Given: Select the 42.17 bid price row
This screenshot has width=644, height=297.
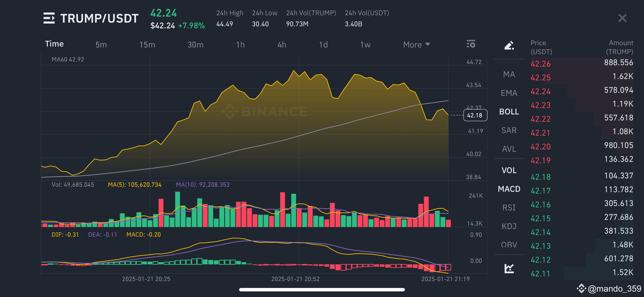Looking at the screenshot, I should coord(582,190).
